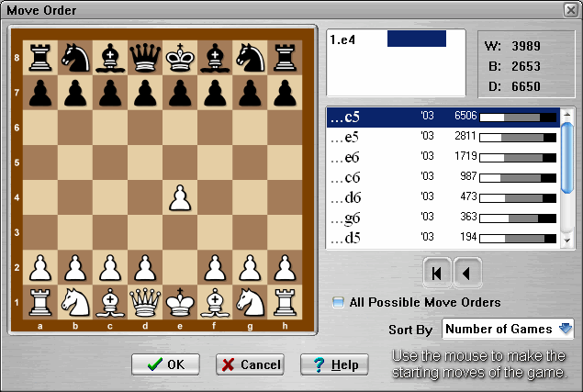This screenshot has width=583, height=392.
Task: Jump to start of move order
Action: (x=438, y=273)
